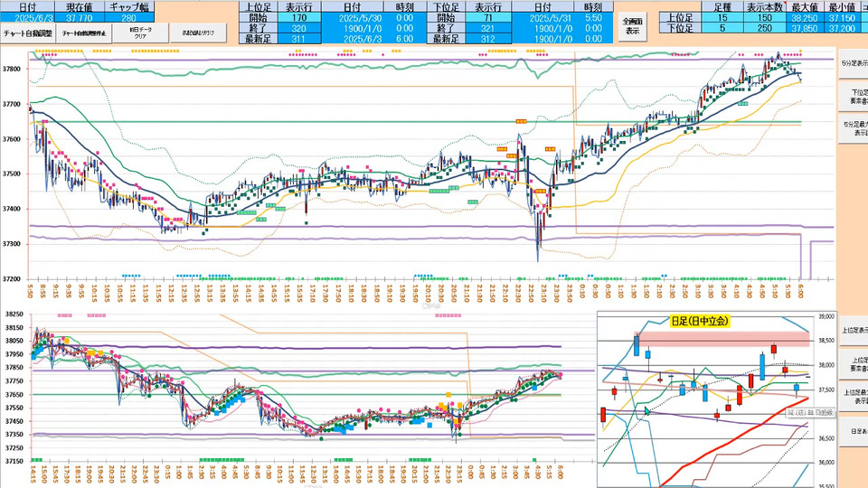Click the 37200 label on upper chart axis

(11, 279)
